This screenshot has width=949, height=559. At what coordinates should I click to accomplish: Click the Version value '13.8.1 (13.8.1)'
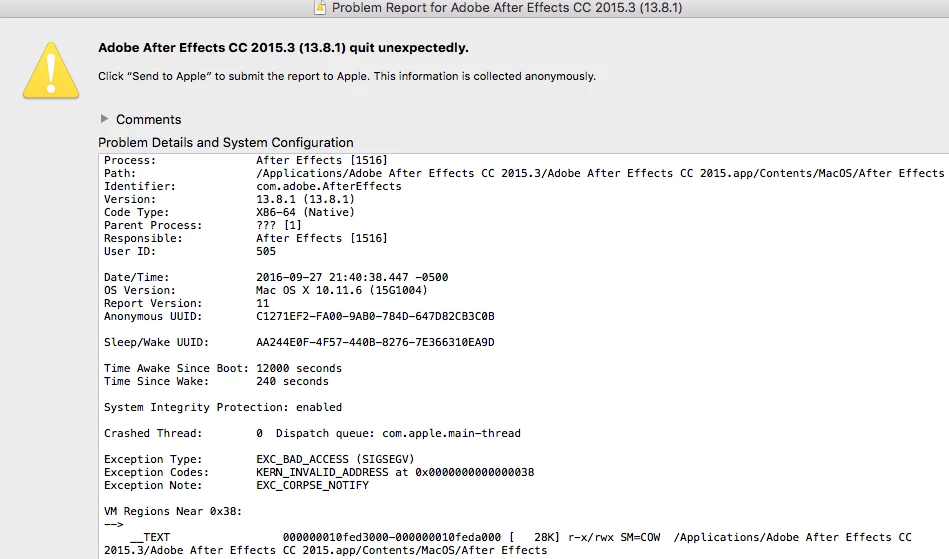(x=305, y=200)
